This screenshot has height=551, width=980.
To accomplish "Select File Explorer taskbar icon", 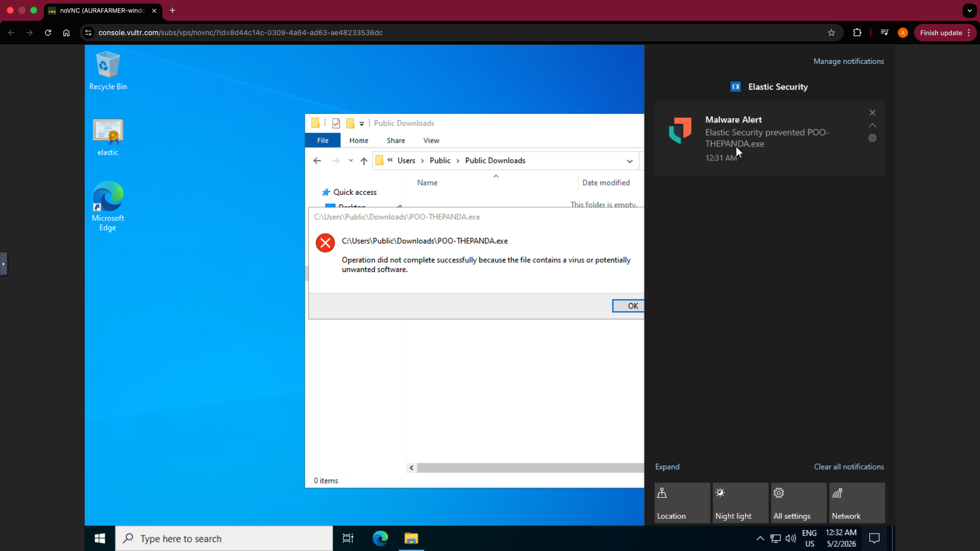I will pyautogui.click(x=411, y=538).
